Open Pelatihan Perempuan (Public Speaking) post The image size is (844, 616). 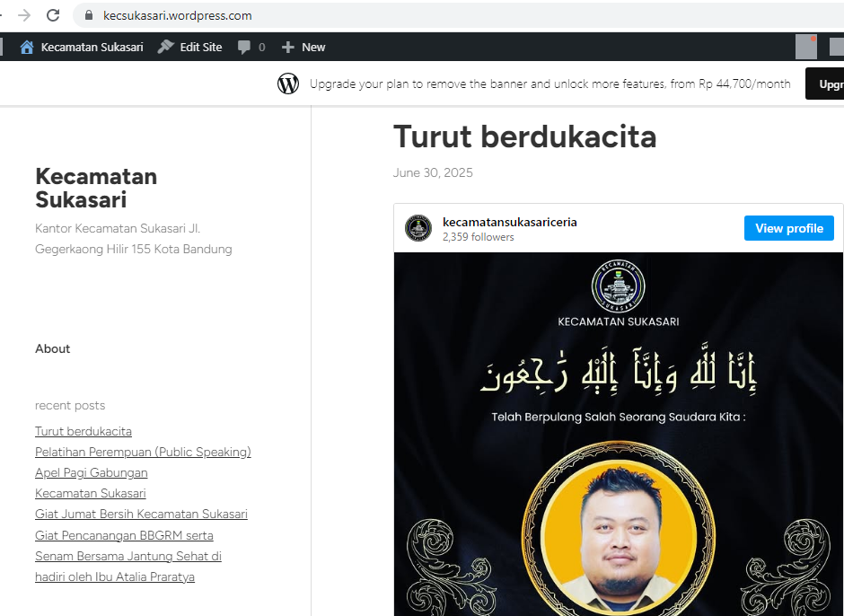pyautogui.click(x=143, y=452)
